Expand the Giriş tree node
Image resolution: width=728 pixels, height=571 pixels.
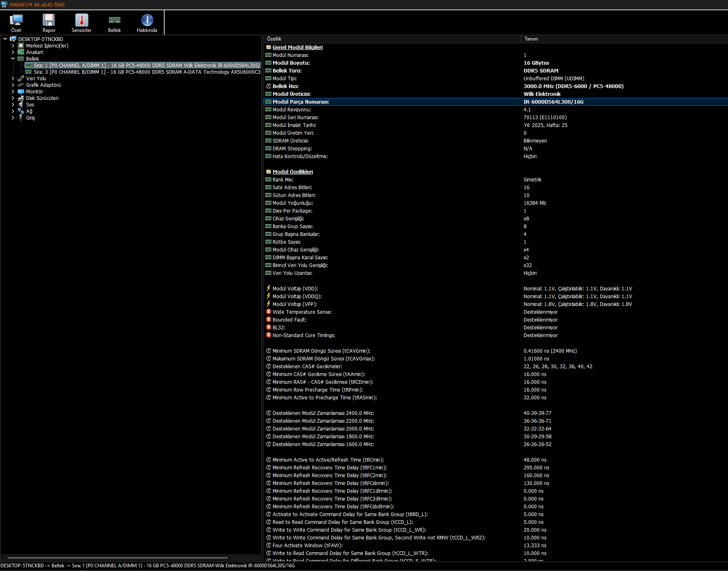click(x=13, y=118)
